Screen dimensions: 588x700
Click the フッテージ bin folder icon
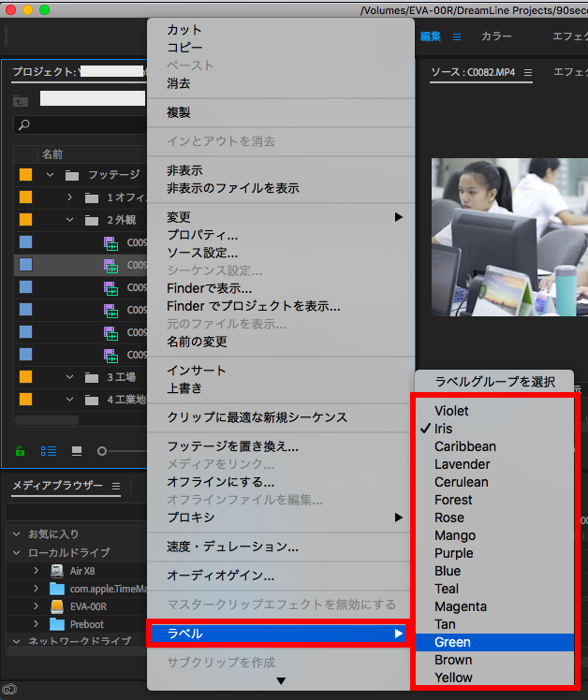(x=72, y=175)
